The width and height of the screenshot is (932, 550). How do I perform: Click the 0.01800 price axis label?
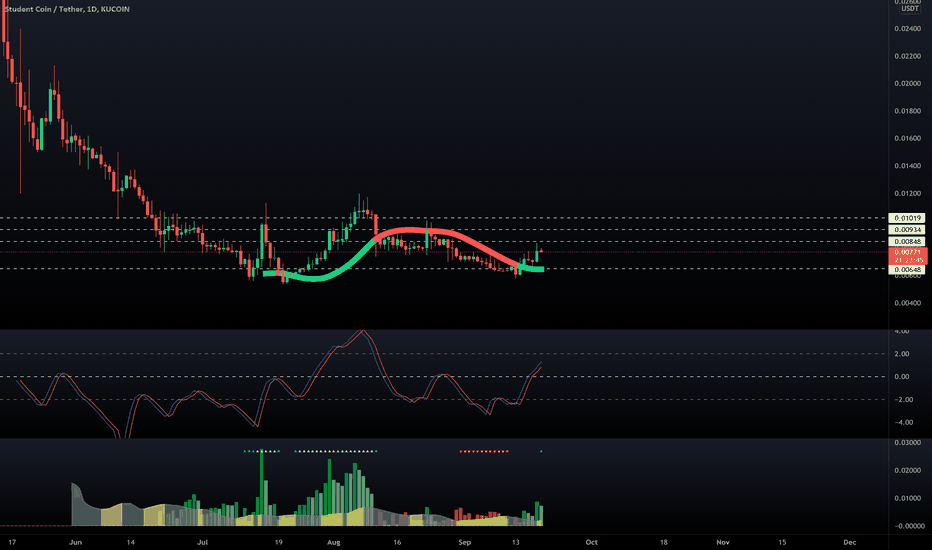(x=908, y=111)
